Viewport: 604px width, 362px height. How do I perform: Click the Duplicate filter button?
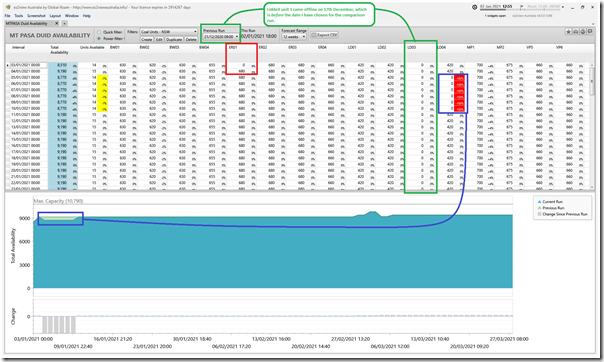(x=174, y=39)
